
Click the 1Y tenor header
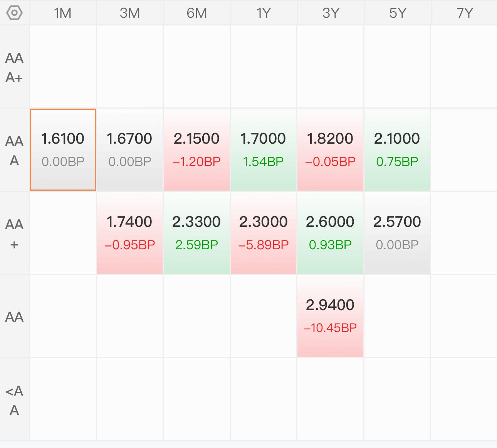pyautogui.click(x=264, y=13)
